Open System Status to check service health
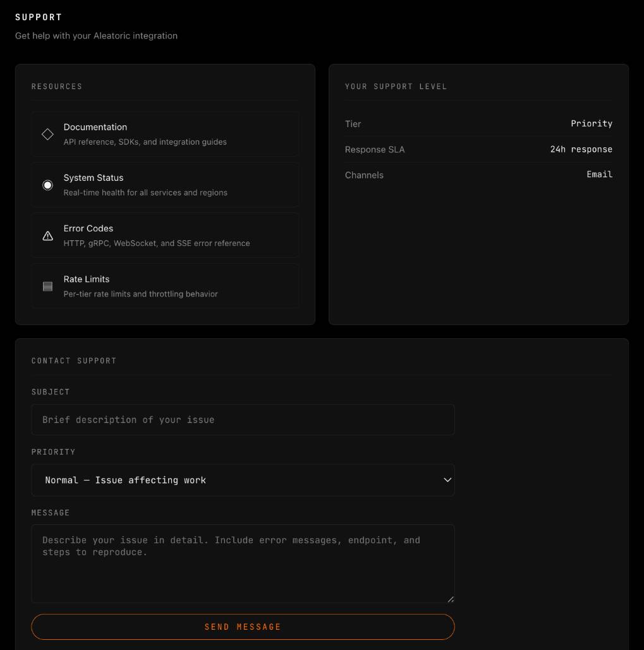This screenshot has width=644, height=650. [x=164, y=184]
